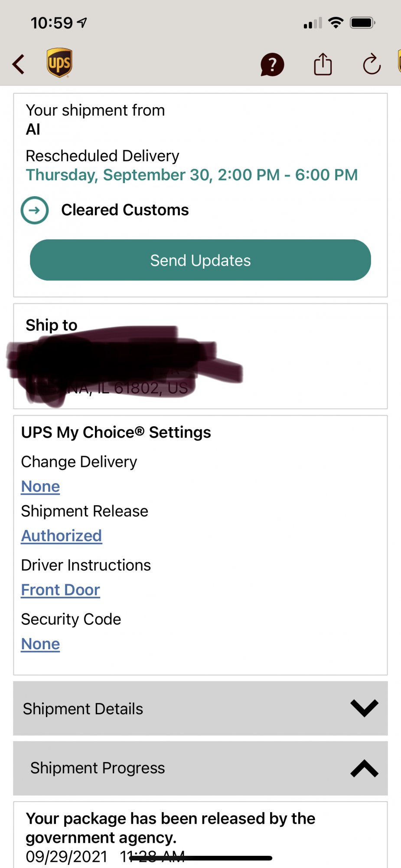Viewport: 401px width, 868px height.
Task: Open the Security Code None link
Action: click(40, 644)
